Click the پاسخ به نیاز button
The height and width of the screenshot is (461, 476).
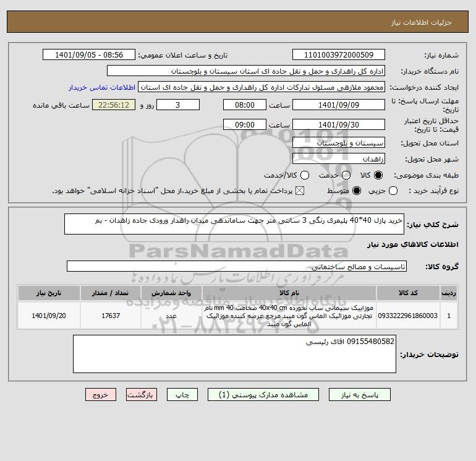point(359,395)
